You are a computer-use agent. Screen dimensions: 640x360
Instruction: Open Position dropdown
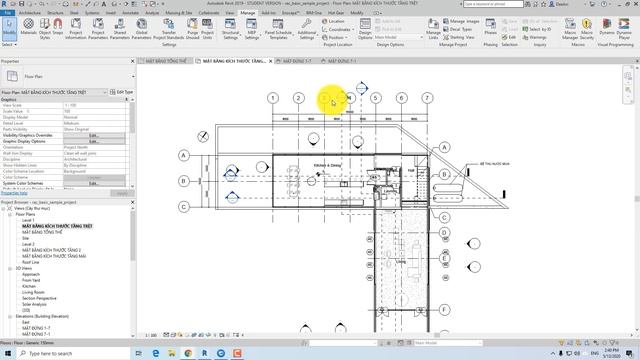[x=336, y=37]
